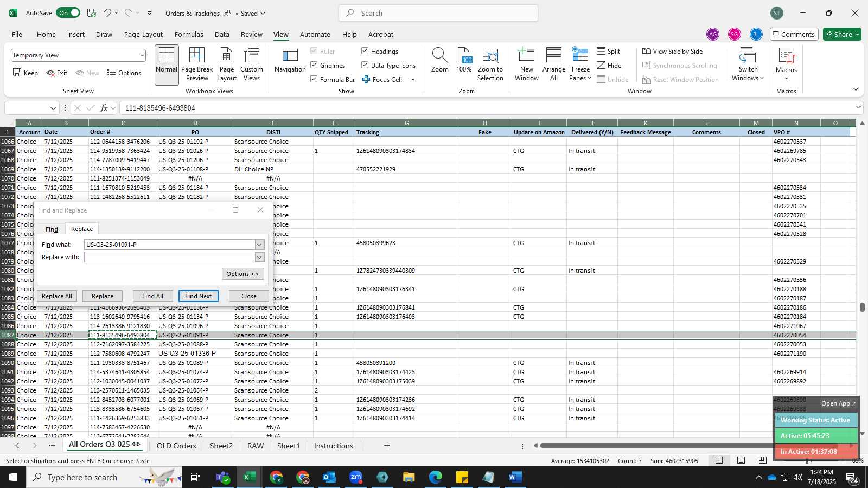
Task: Switch to the Find tab in dialog
Action: click(52, 229)
